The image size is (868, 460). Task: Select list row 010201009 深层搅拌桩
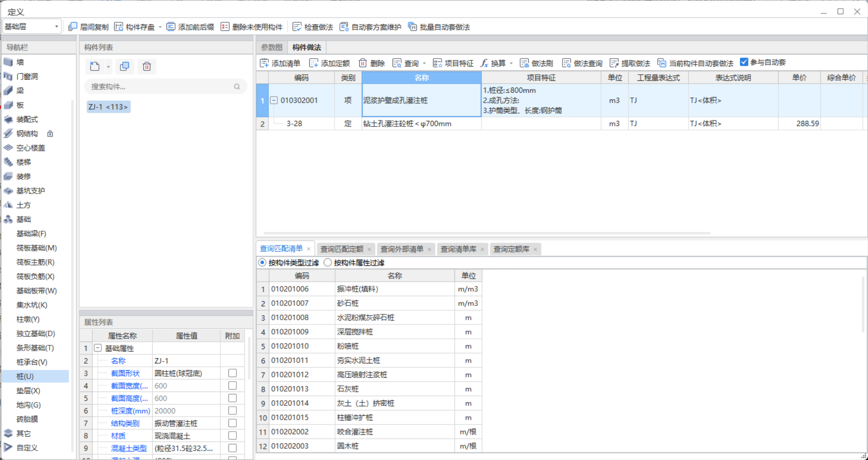pos(369,332)
